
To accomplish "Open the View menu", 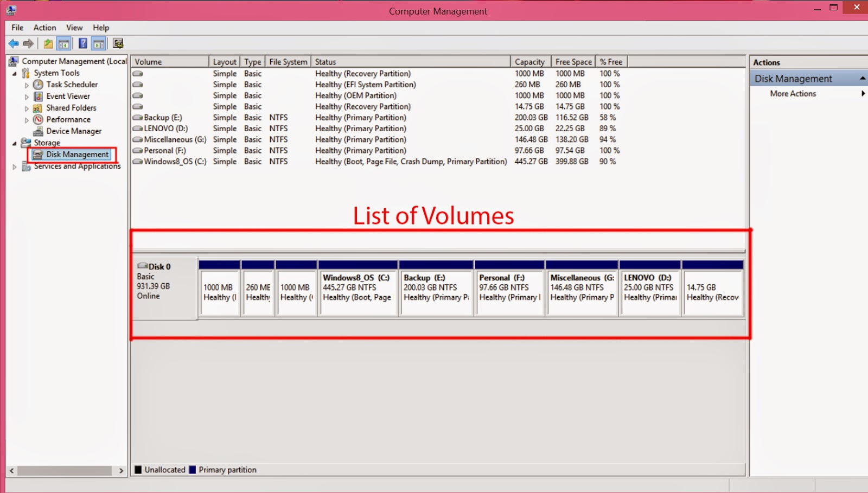I will (x=74, y=28).
